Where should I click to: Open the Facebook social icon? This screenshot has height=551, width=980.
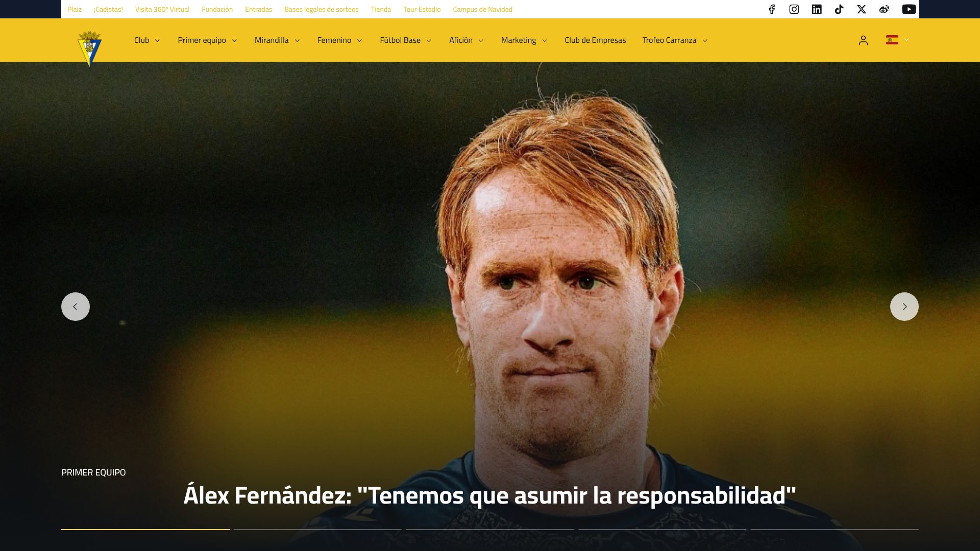click(x=772, y=9)
